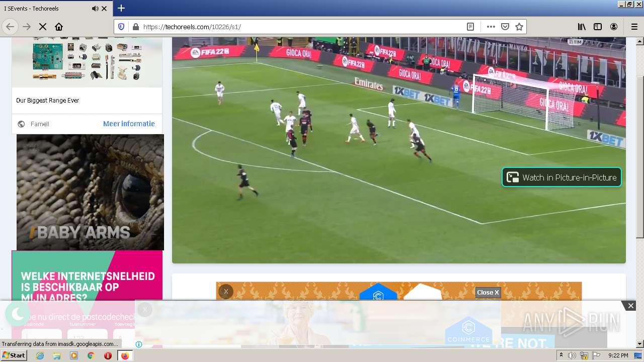Open the BABY ARMS video ad
The image size is (644, 362).
pos(90,192)
